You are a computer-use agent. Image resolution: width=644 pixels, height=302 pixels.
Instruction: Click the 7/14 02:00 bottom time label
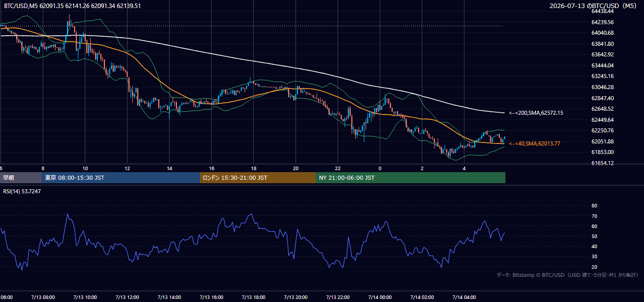422,297
